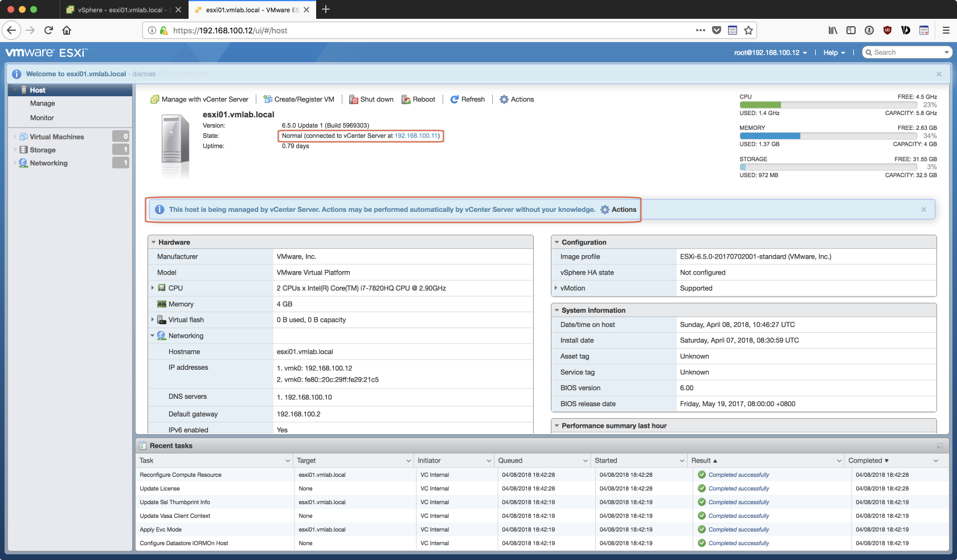
Task: Click the Shut down host icon
Action: pos(353,100)
